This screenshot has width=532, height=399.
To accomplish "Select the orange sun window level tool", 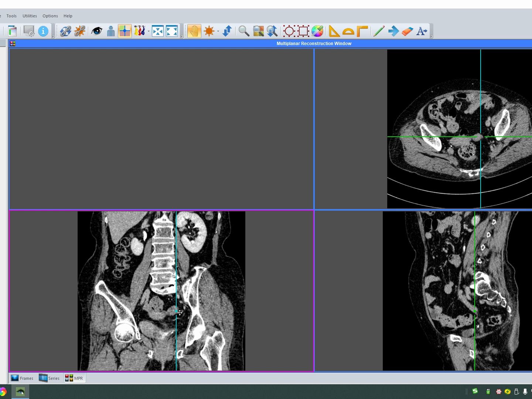I will (209, 31).
